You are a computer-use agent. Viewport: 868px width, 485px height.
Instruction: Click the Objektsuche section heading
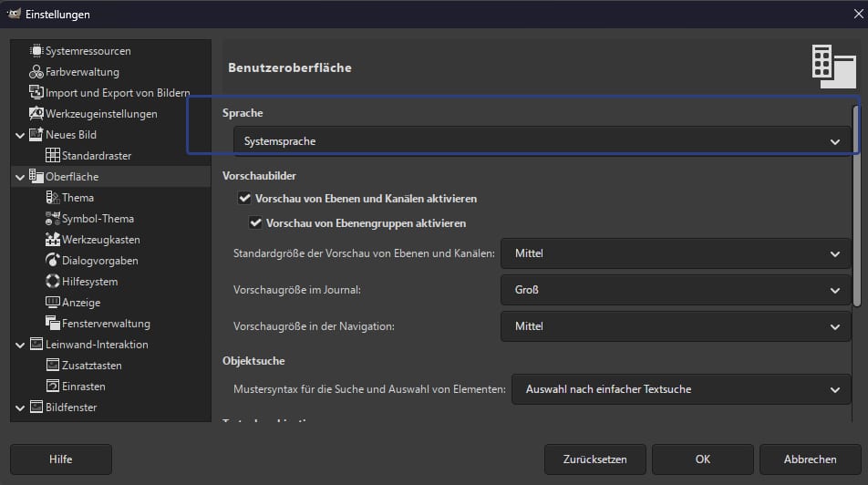click(x=253, y=361)
